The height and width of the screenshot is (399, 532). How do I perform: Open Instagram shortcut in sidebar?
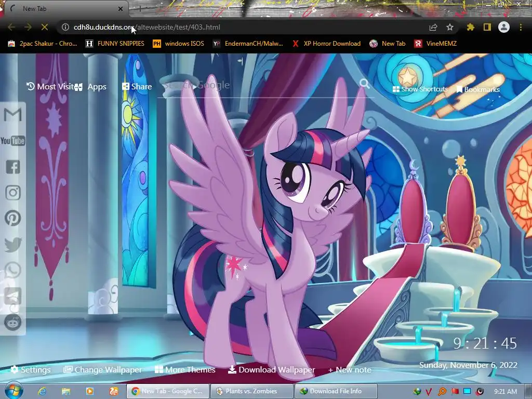tap(13, 193)
